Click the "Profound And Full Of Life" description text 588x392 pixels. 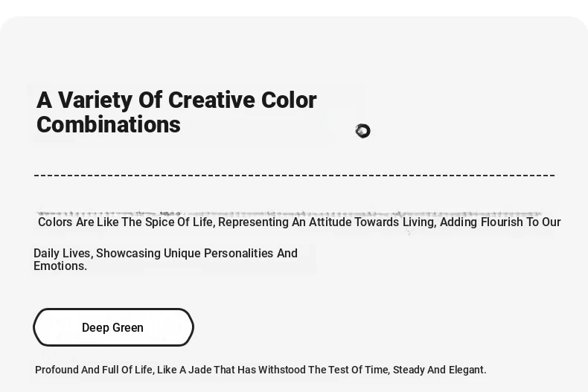tap(94, 370)
